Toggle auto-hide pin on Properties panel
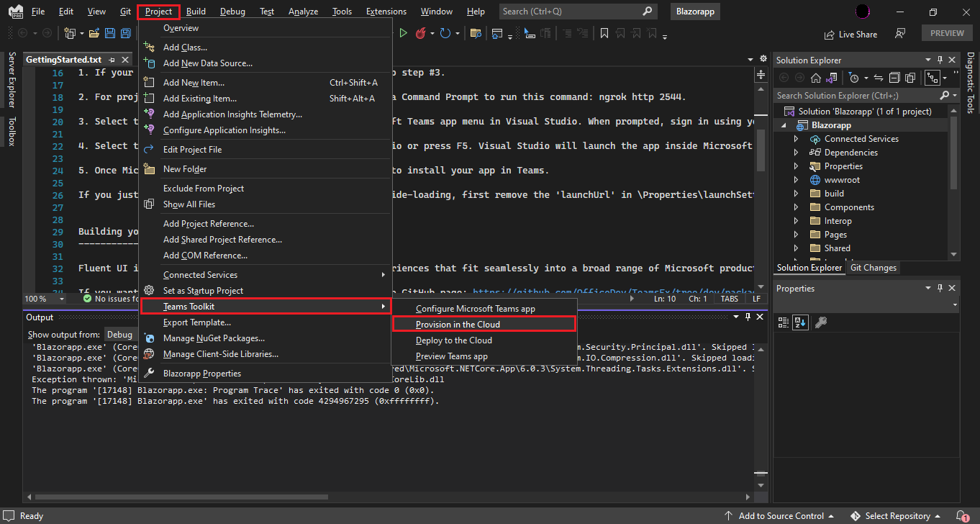This screenshot has height=524, width=980. (x=941, y=289)
